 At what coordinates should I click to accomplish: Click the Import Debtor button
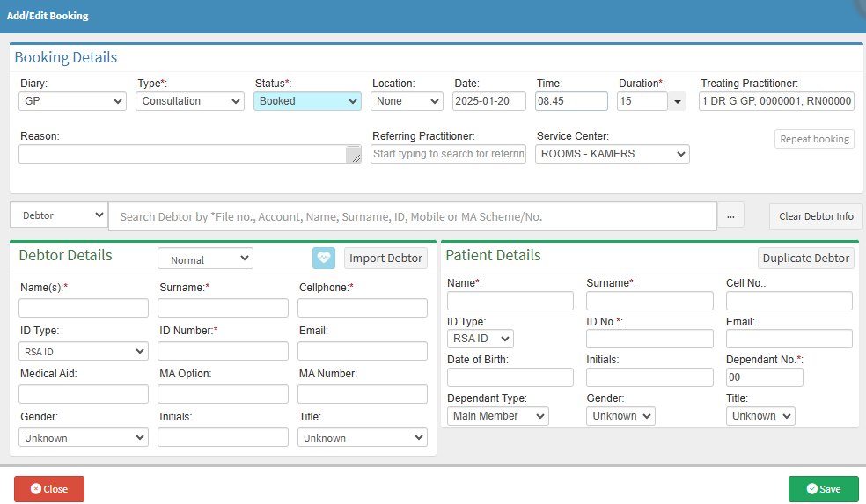tap(385, 259)
